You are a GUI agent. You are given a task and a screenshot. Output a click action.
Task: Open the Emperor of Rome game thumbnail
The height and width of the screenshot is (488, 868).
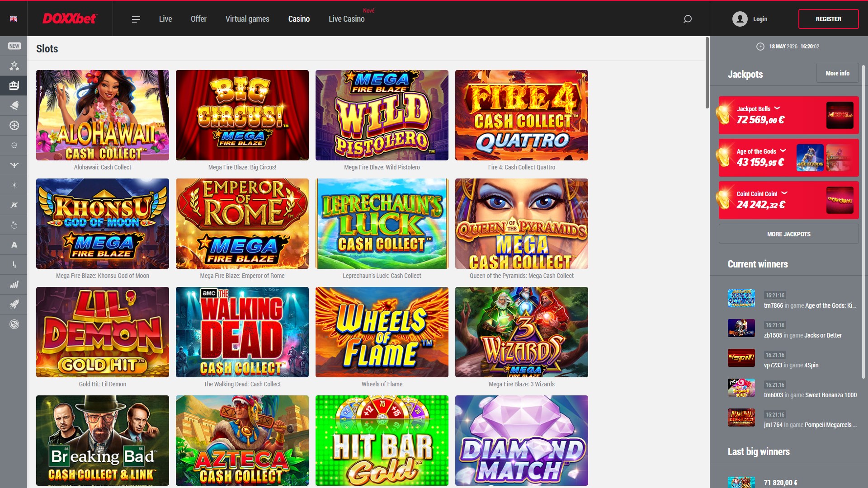[x=242, y=224]
